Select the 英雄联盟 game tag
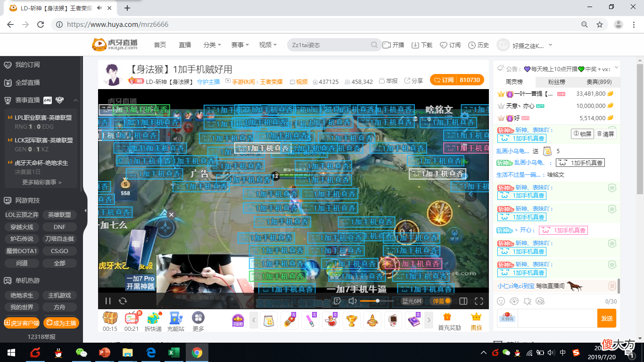 click(59, 214)
